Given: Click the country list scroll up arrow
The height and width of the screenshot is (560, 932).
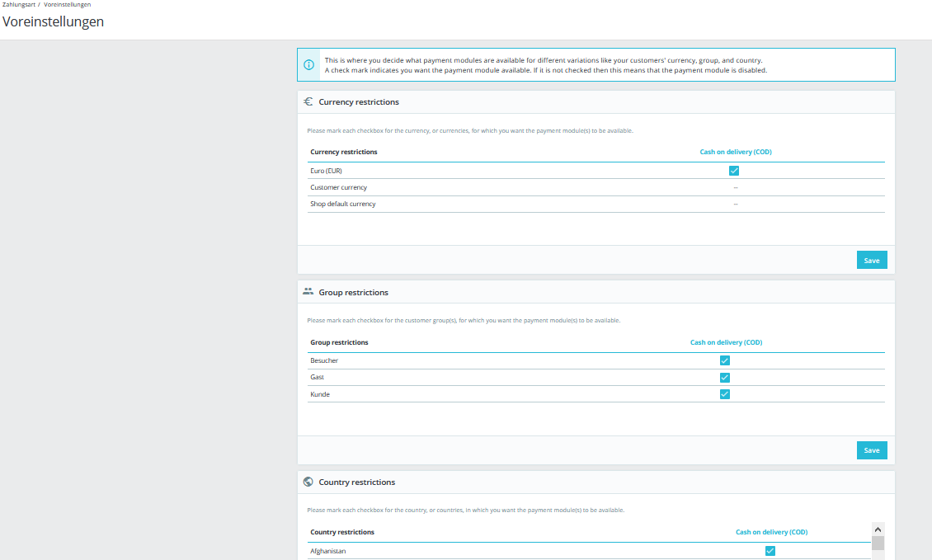Looking at the screenshot, I should coord(878,529).
